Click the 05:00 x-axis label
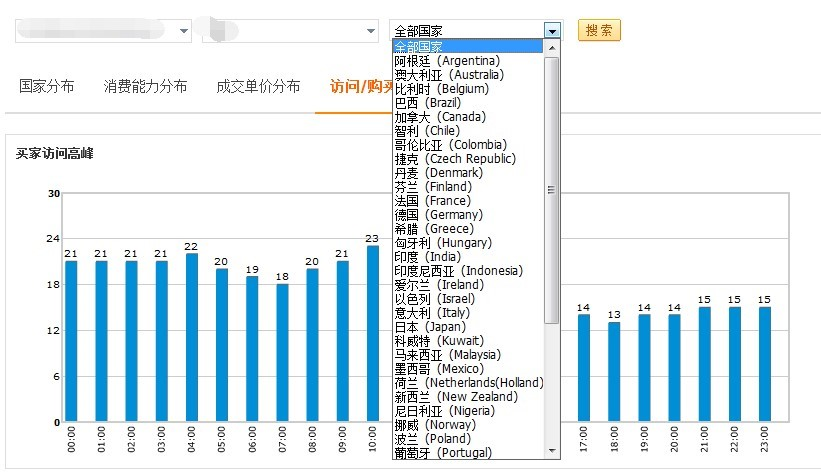The image size is (821, 476). coord(221,439)
